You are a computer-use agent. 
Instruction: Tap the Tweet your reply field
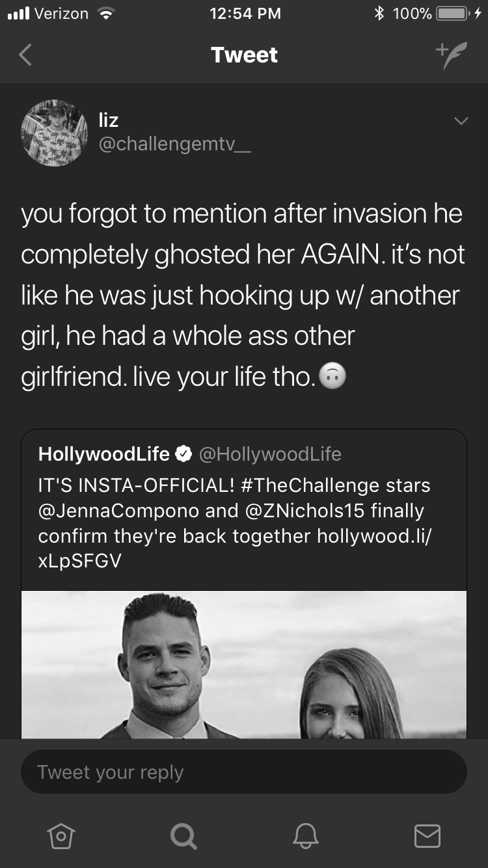coord(244,772)
